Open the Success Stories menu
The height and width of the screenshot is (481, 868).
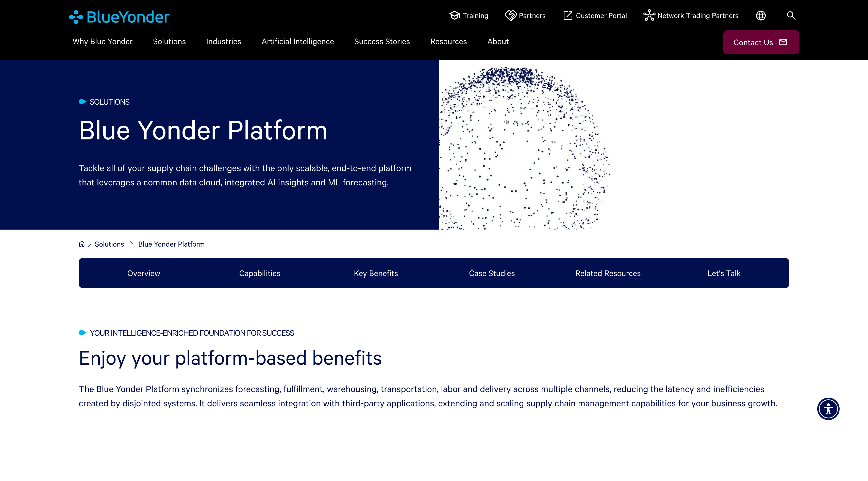(x=382, y=41)
